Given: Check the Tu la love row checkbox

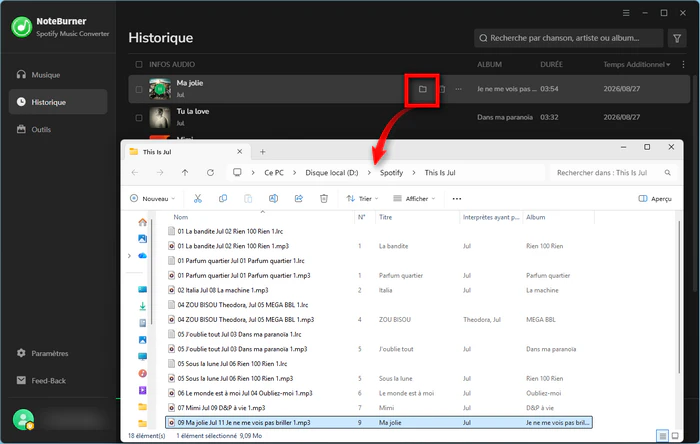Looking at the screenshot, I should (x=139, y=117).
